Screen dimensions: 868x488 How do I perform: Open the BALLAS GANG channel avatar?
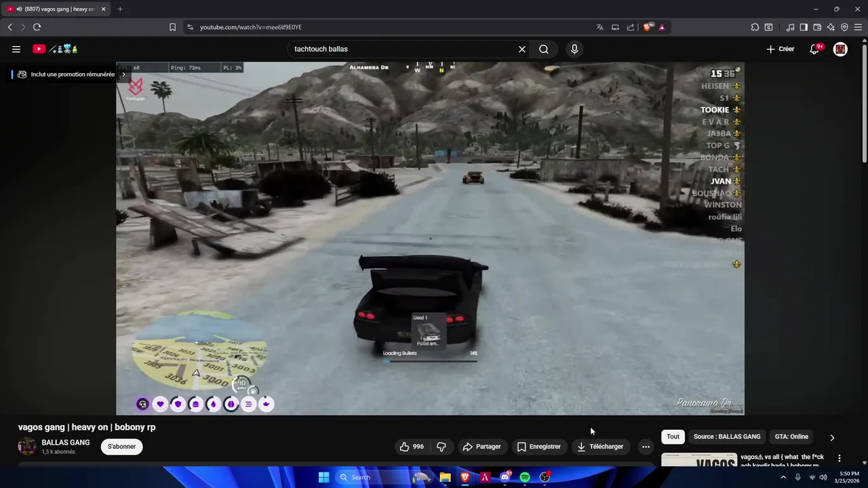click(x=26, y=447)
